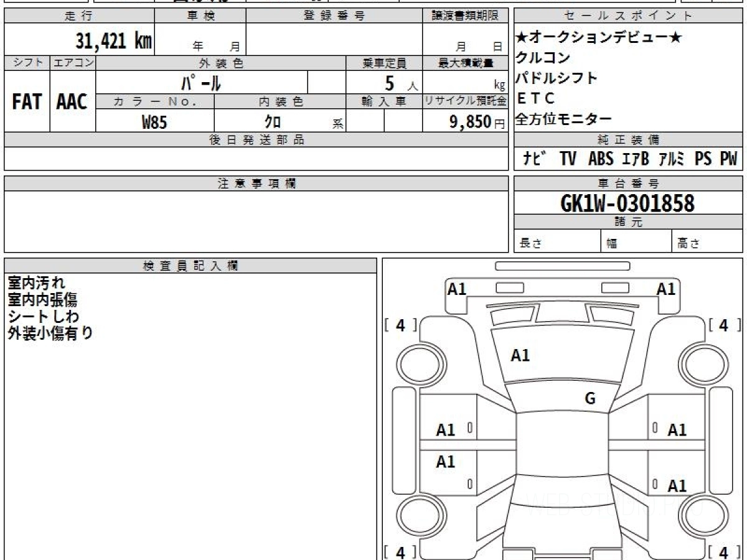Click the PS power steering item
Screen dimensions: 747x560
tap(703, 159)
